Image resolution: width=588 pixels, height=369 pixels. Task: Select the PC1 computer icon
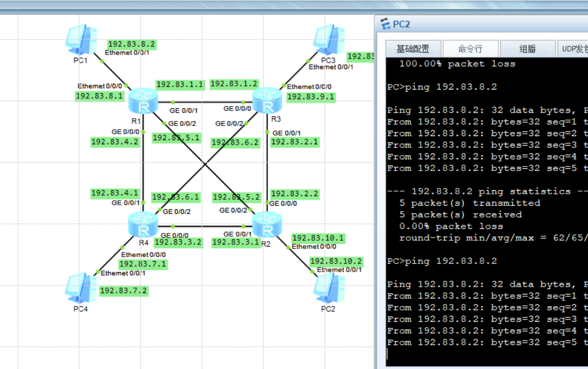click(80, 40)
